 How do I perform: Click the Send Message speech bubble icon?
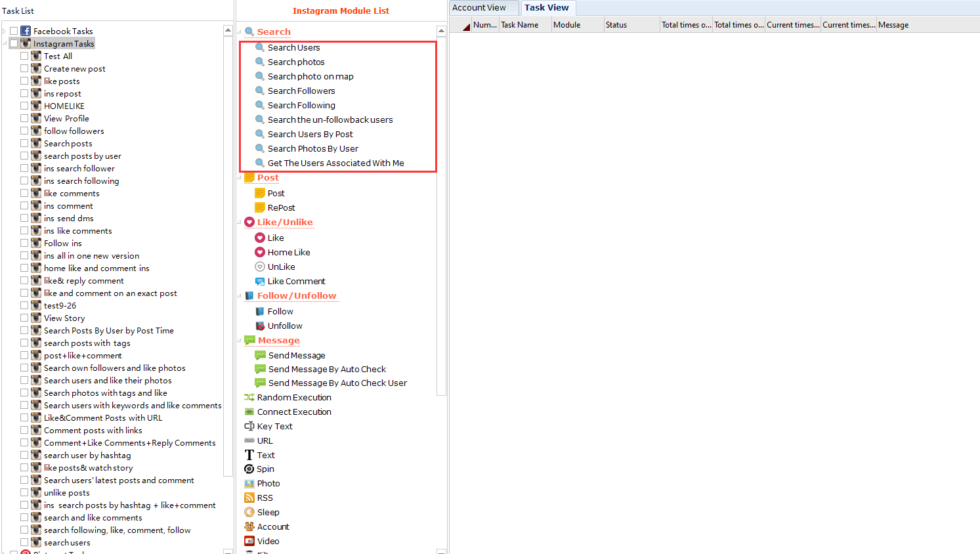261,355
